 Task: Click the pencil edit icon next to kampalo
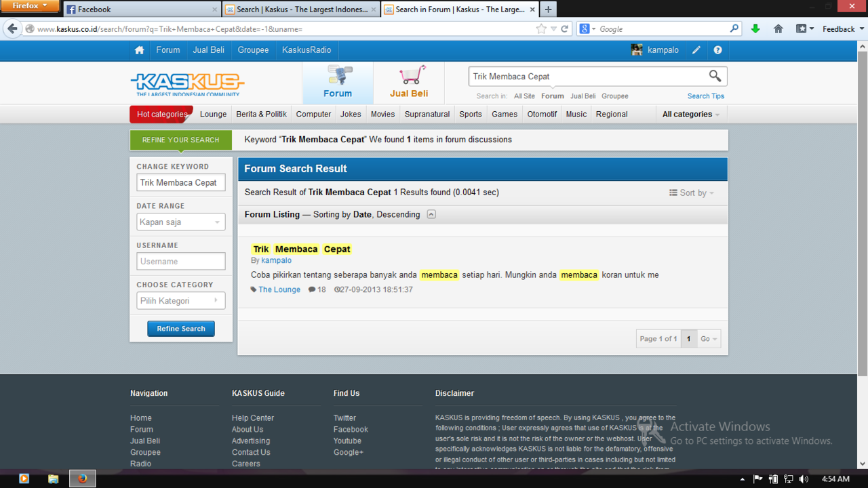pyautogui.click(x=696, y=50)
